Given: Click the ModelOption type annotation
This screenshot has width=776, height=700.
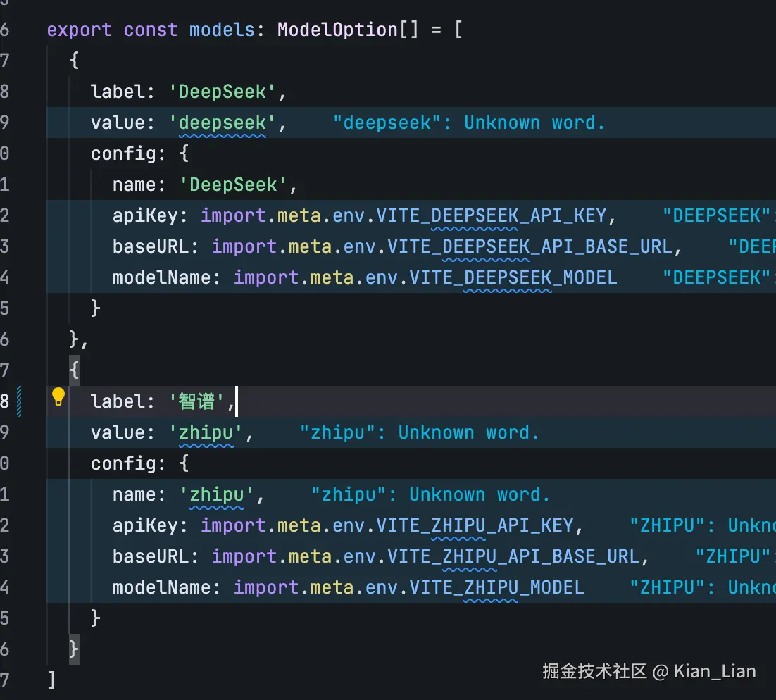Looking at the screenshot, I should coord(337,30).
